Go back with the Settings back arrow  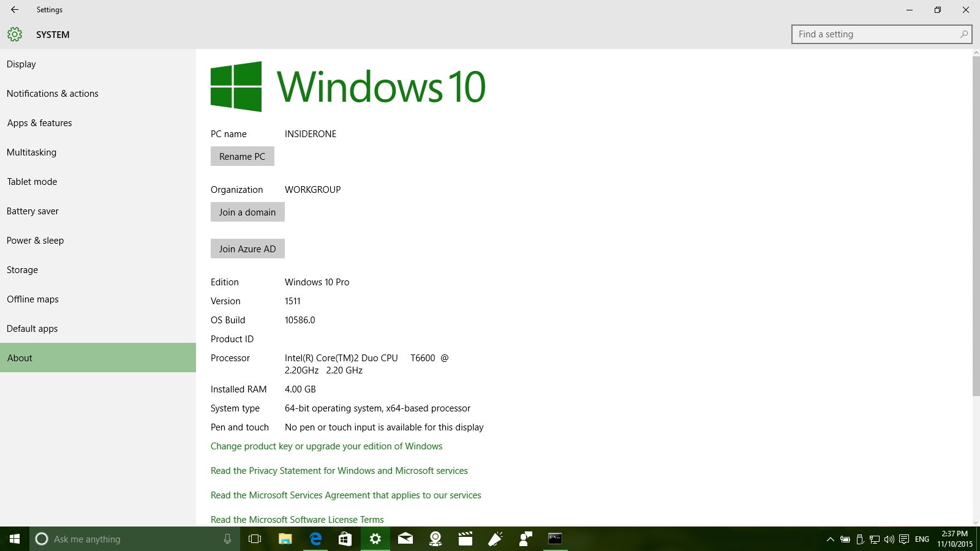coord(15,10)
